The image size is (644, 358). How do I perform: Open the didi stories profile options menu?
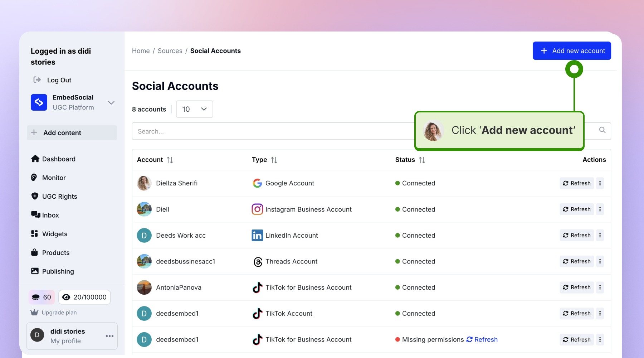109,336
